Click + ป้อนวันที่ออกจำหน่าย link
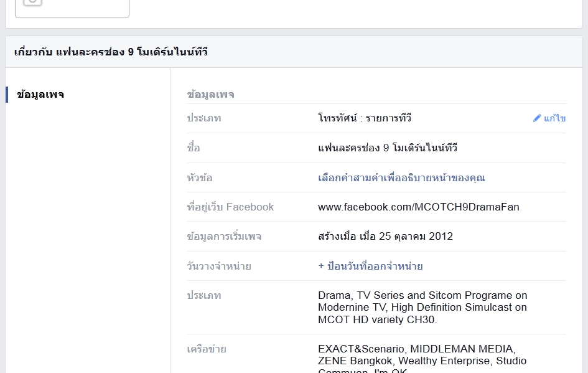588x373 pixels. point(370,266)
